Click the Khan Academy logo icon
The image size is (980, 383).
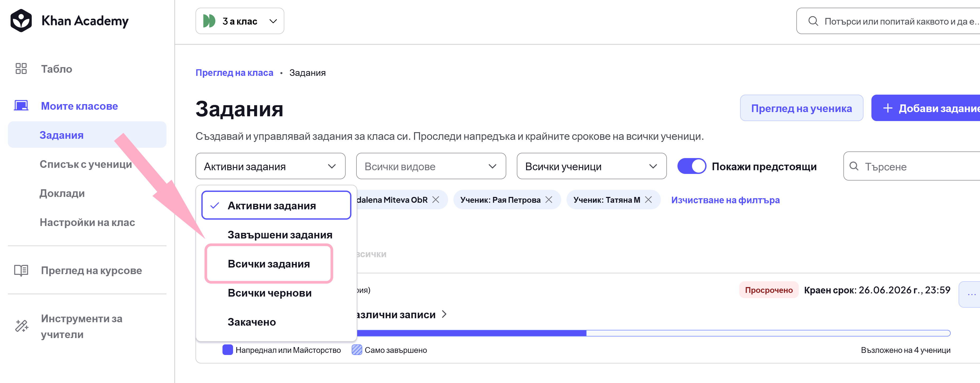[x=21, y=21]
